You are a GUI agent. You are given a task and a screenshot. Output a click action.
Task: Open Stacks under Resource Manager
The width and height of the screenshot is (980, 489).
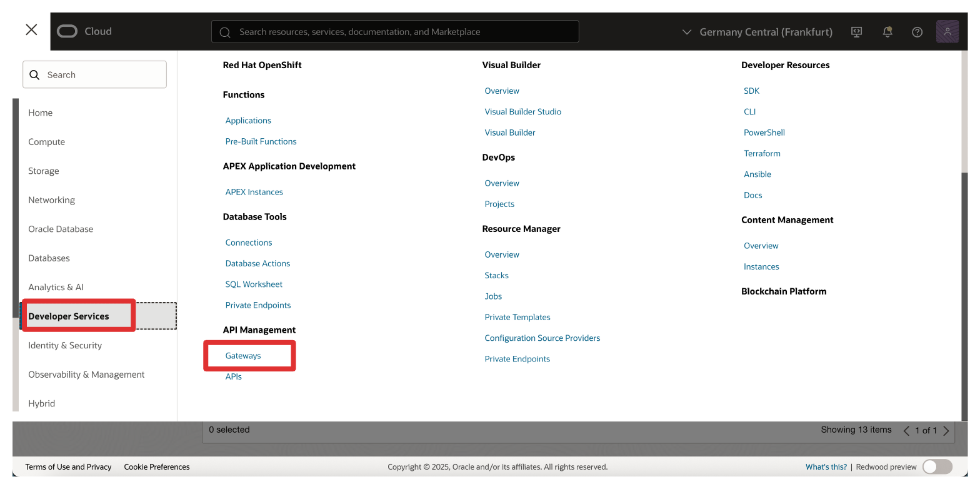click(496, 276)
